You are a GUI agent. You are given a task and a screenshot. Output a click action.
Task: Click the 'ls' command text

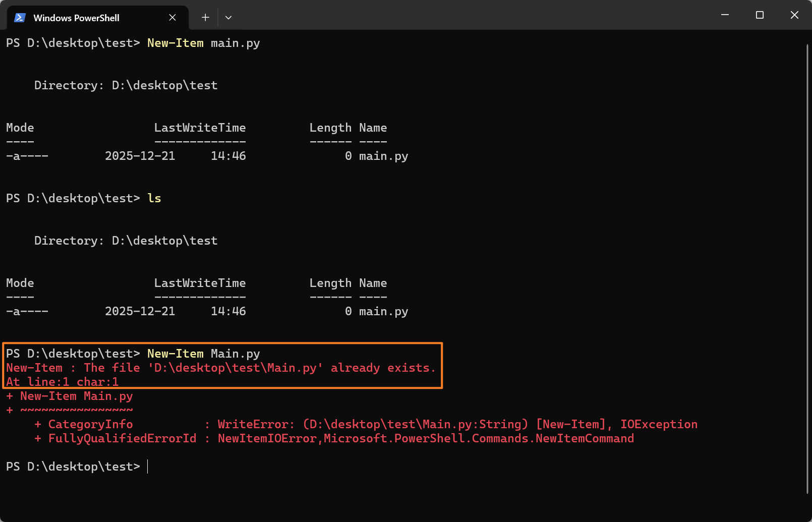tap(154, 199)
